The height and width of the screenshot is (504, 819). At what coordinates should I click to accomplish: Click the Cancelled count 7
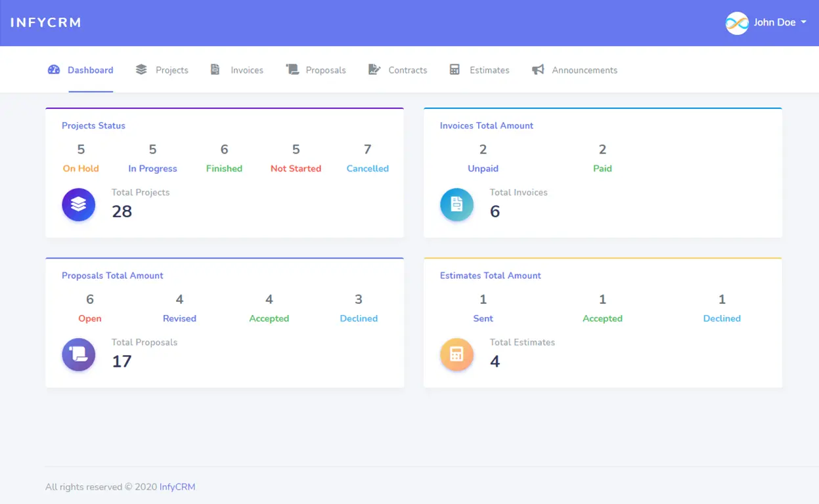click(368, 150)
